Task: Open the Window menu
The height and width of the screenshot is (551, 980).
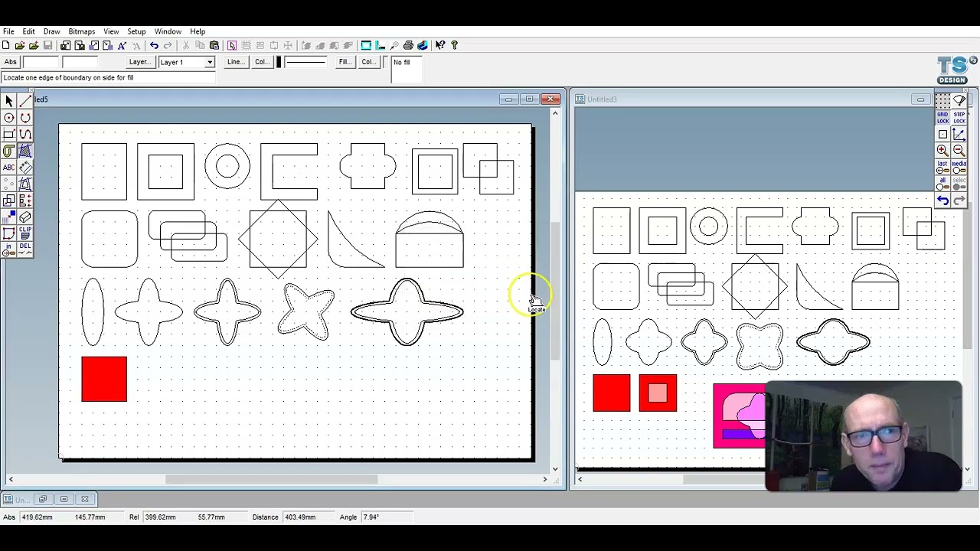Action: (x=168, y=31)
